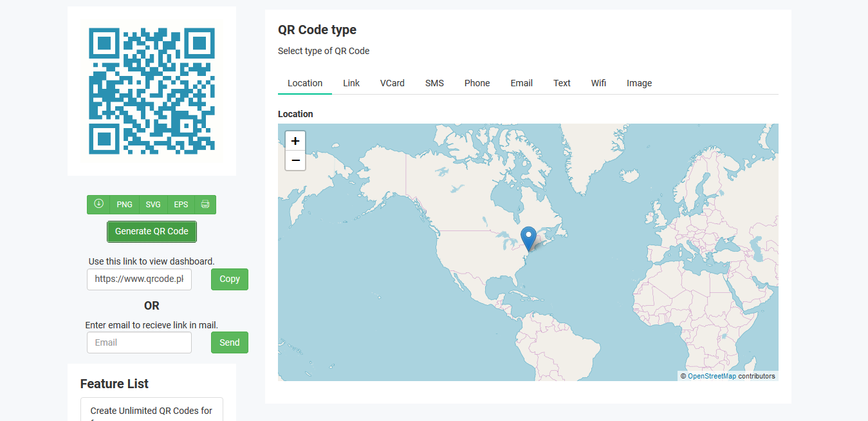Image resolution: width=868 pixels, height=421 pixels.
Task: Copy the dashboard link
Action: (x=229, y=279)
